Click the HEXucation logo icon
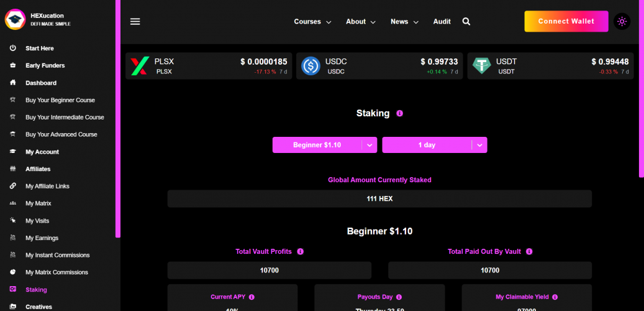Image resolution: width=644 pixels, height=311 pixels. pyautogui.click(x=15, y=20)
